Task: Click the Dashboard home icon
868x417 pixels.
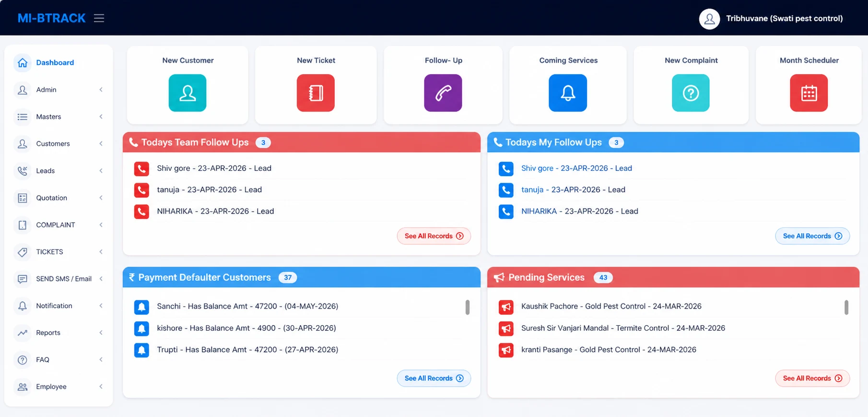Action: click(23, 62)
